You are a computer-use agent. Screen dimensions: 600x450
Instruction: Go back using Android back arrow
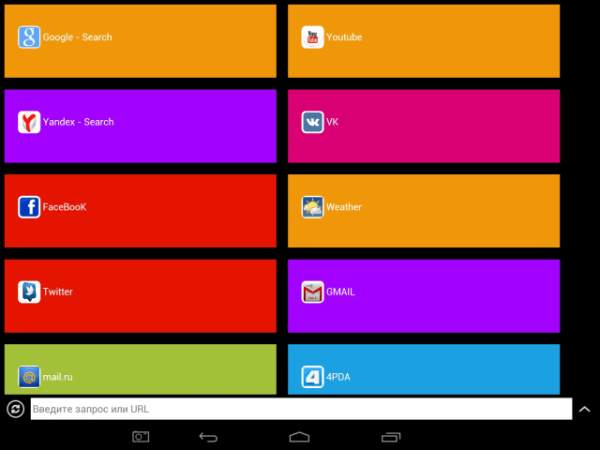[209, 437]
